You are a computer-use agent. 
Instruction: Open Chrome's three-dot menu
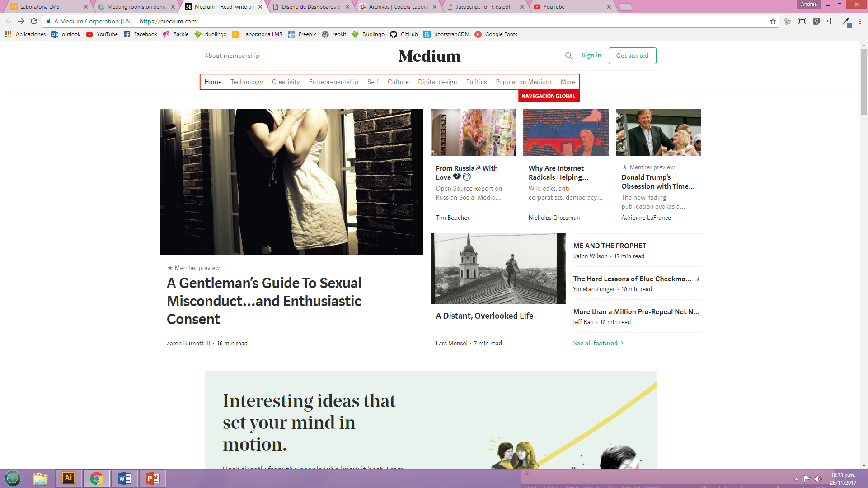point(860,21)
